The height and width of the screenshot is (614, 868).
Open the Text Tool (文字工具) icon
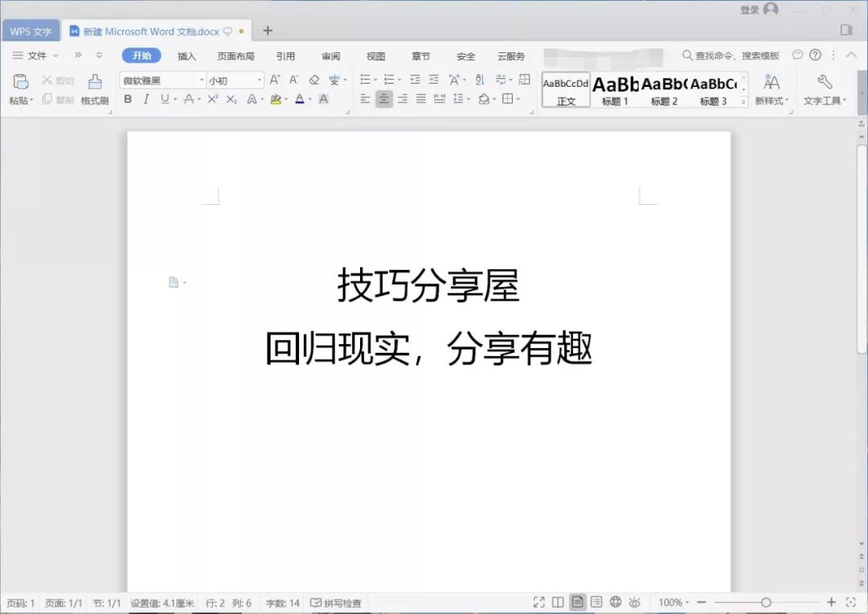coord(825,88)
